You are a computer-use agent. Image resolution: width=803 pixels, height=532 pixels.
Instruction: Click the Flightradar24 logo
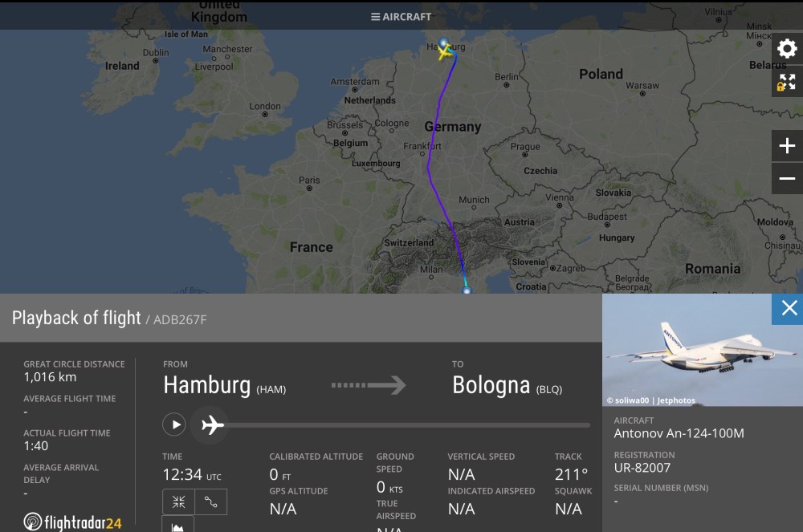click(x=73, y=522)
